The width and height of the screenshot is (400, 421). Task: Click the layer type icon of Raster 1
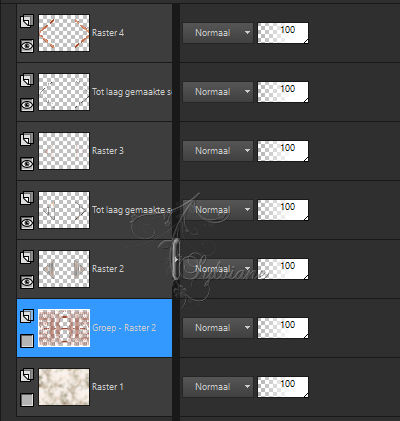27,375
